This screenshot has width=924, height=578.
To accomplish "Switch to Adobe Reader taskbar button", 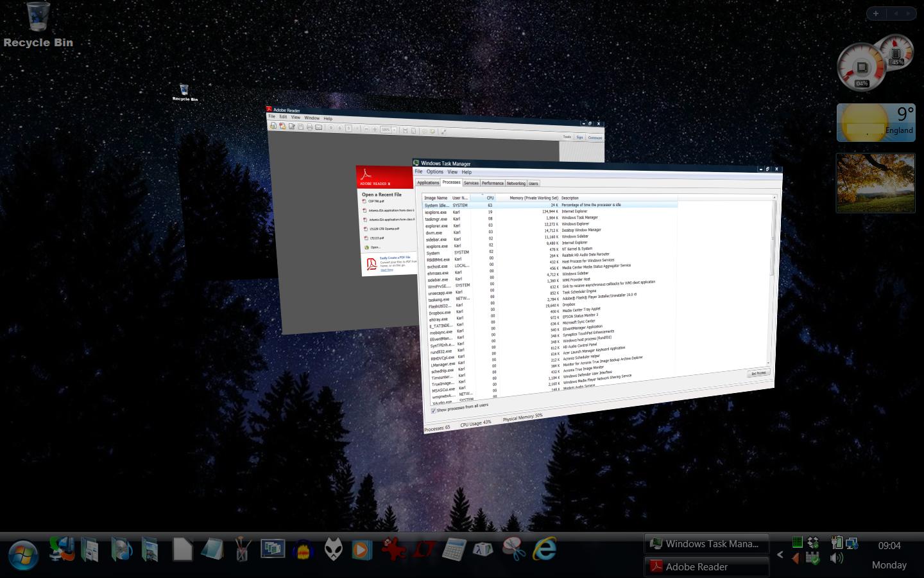I will pyautogui.click(x=706, y=566).
